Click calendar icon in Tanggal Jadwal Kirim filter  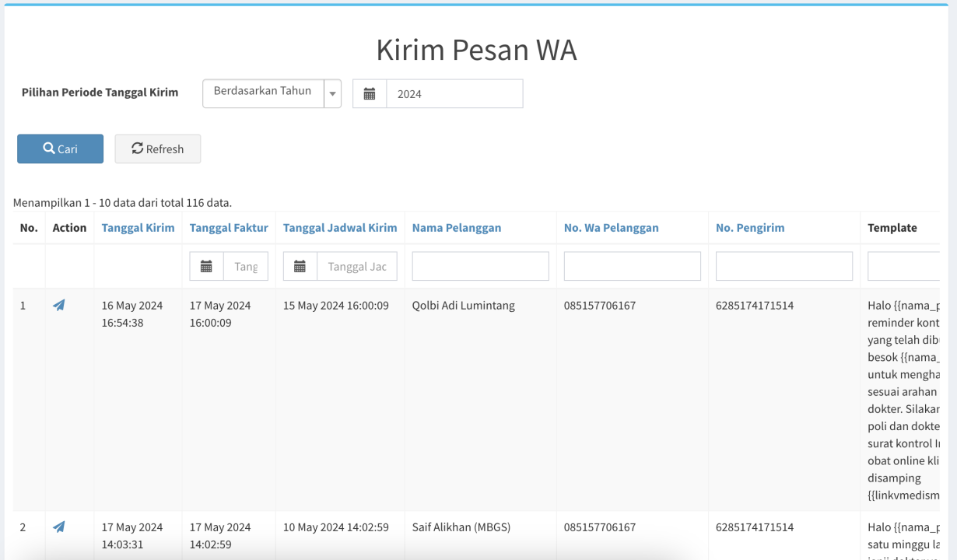(300, 267)
